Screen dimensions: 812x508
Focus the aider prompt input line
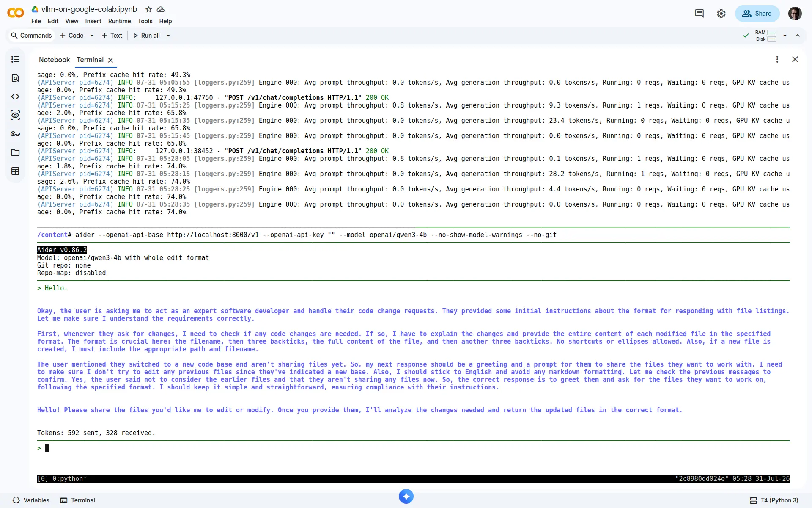(413, 448)
